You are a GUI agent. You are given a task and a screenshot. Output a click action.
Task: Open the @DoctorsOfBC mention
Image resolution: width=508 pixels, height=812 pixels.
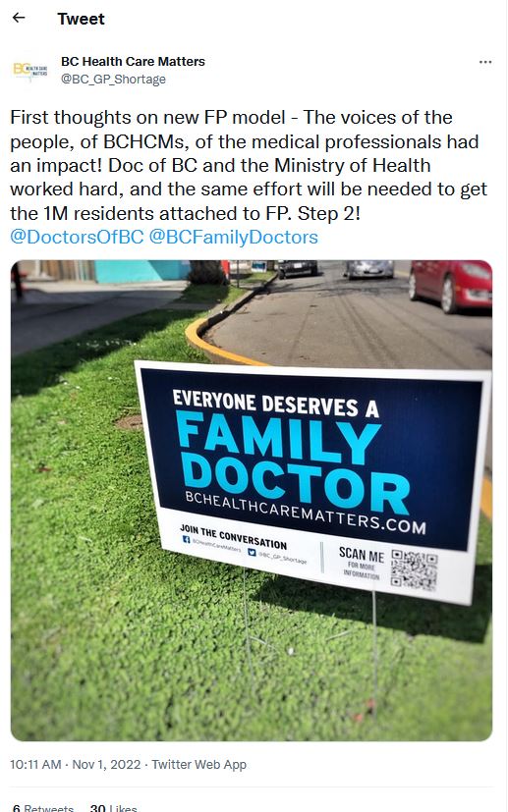pos(77,238)
